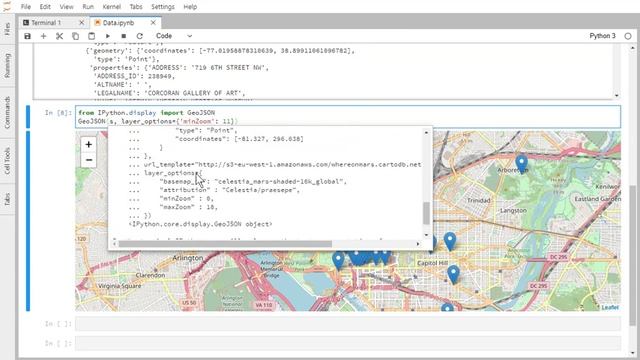
Task: Click the Python 3 kernel name
Action: pos(602,36)
